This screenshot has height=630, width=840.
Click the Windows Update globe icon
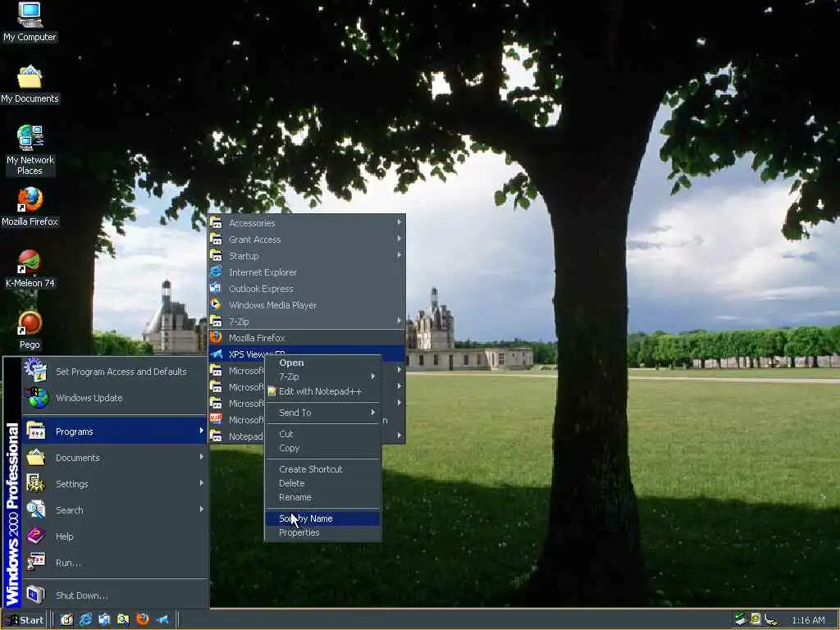point(36,398)
